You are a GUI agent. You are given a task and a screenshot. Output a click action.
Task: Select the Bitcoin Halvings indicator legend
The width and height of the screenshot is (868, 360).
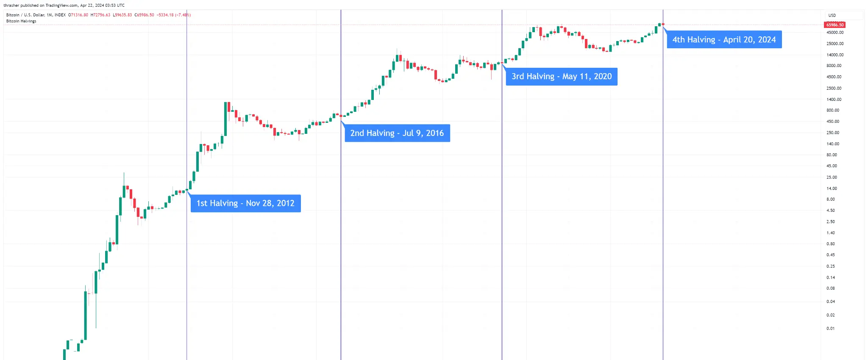tap(21, 21)
